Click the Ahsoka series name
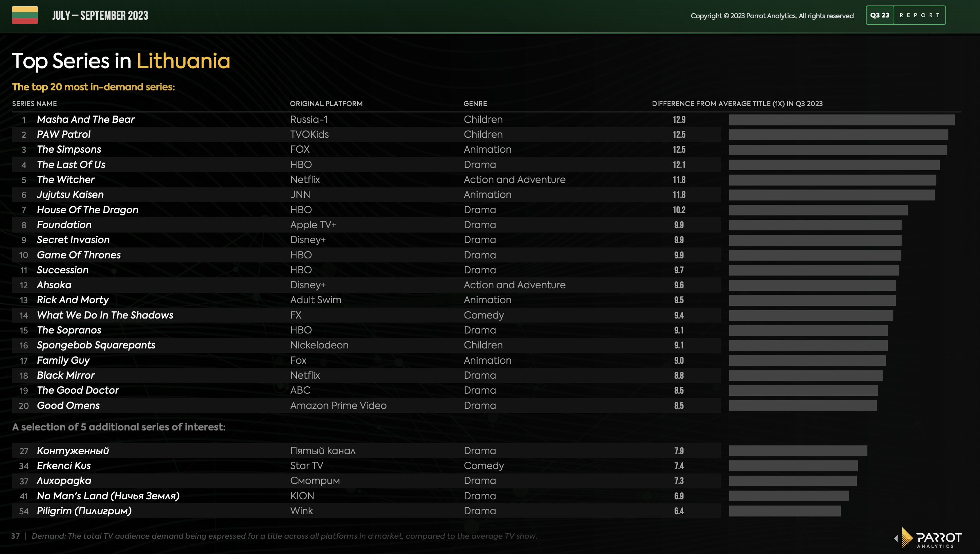Viewport: 980px width, 554px height. (x=54, y=285)
